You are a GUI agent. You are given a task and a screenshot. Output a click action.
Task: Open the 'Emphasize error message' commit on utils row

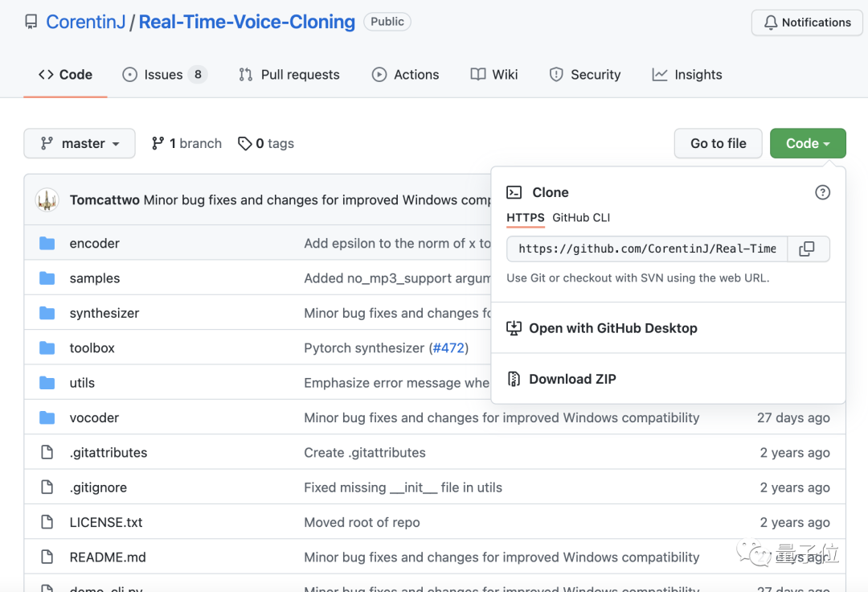(397, 383)
